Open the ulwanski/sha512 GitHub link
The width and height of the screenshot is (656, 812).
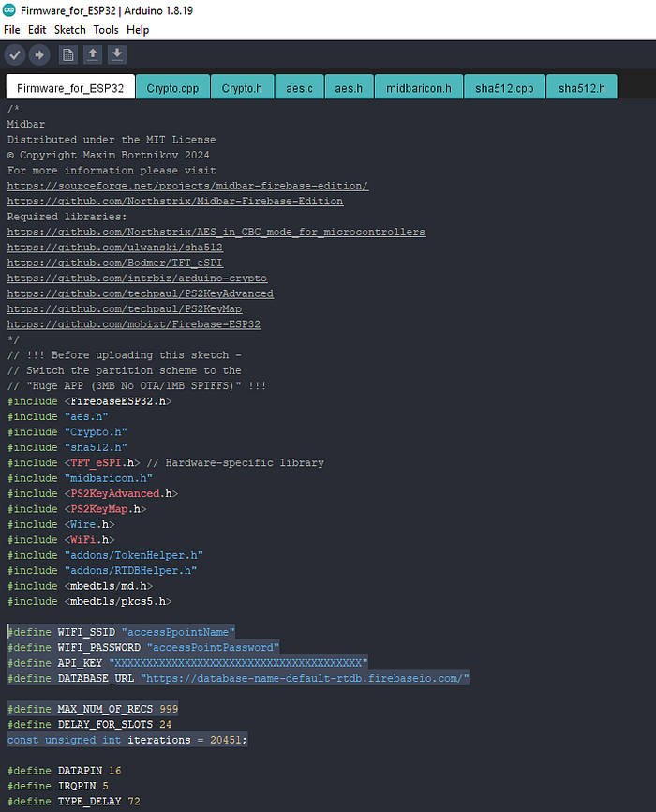click(115, 247)
